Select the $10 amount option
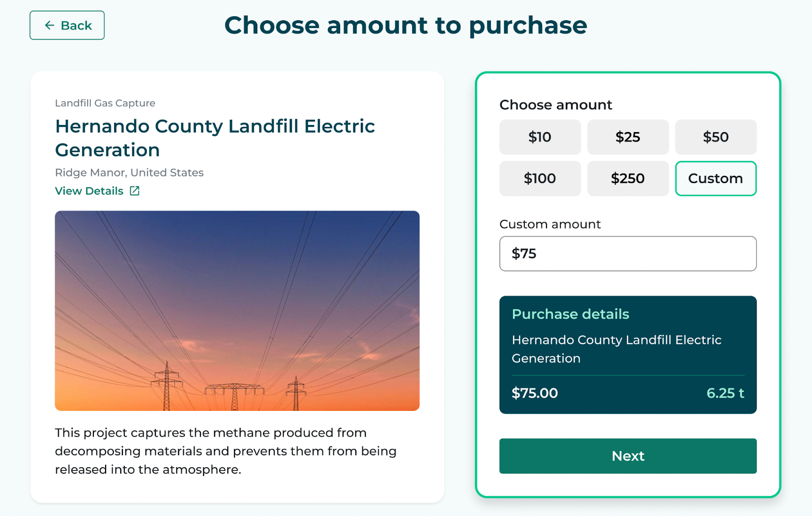Image resolution: width=812 pixels, height=516 pixels. point(540,137)
